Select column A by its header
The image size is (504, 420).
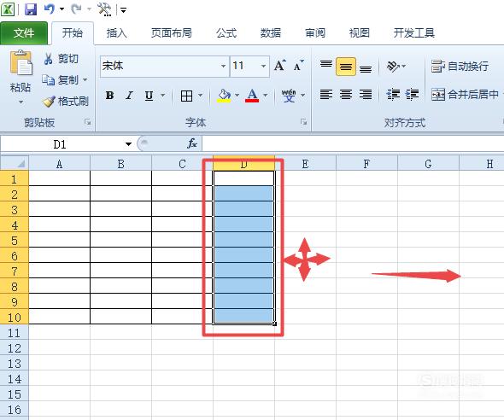60,164
